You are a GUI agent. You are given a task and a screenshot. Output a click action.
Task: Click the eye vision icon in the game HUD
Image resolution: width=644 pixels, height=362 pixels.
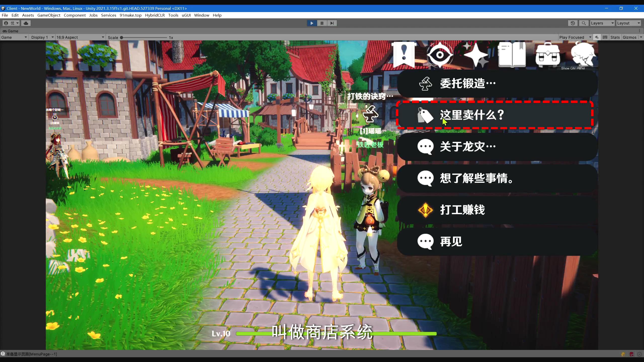440,55
